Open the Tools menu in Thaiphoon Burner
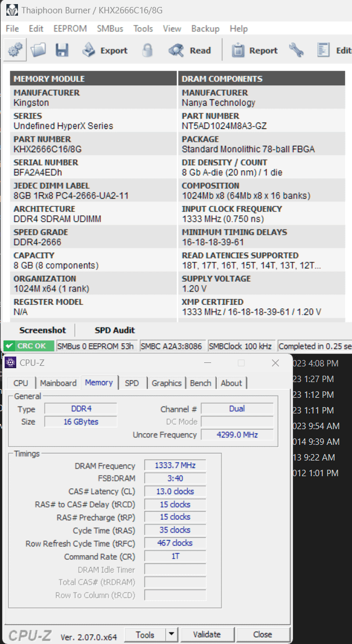 coord(143,29)
